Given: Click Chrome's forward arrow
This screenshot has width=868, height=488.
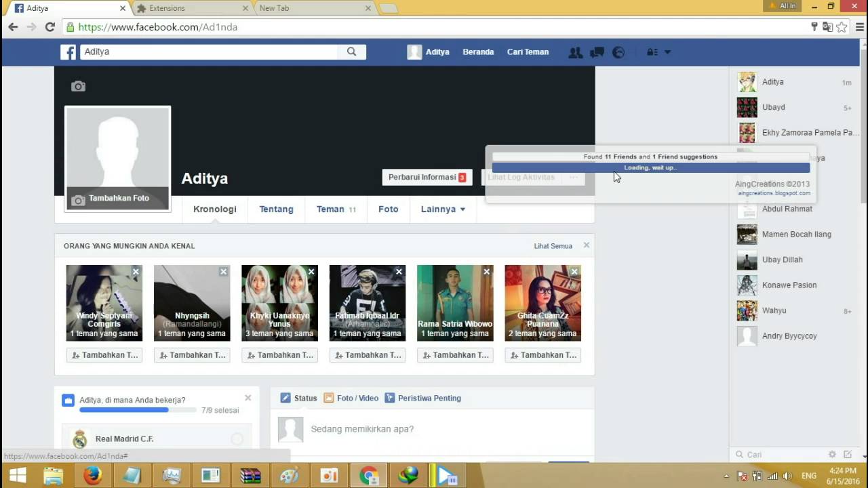Looking at the screenshot, I should (x=31, y=27).
